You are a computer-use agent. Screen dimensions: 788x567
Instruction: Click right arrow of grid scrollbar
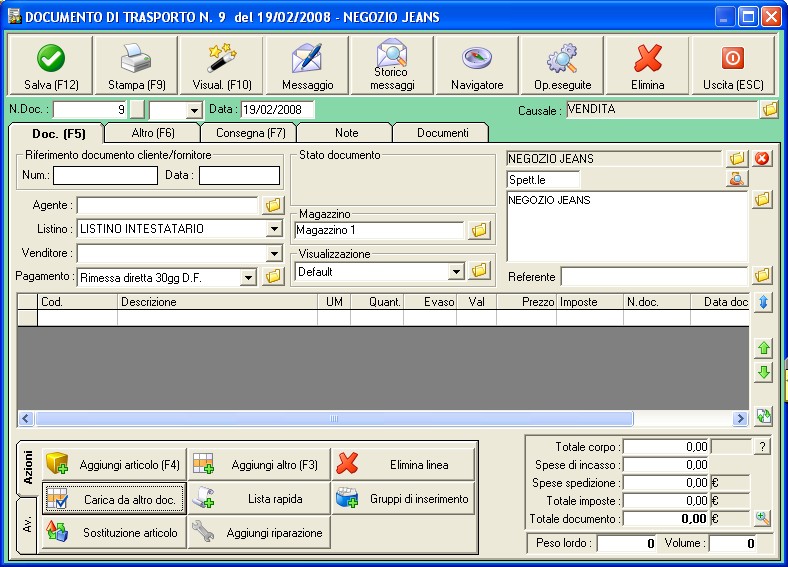click(740, 418)
